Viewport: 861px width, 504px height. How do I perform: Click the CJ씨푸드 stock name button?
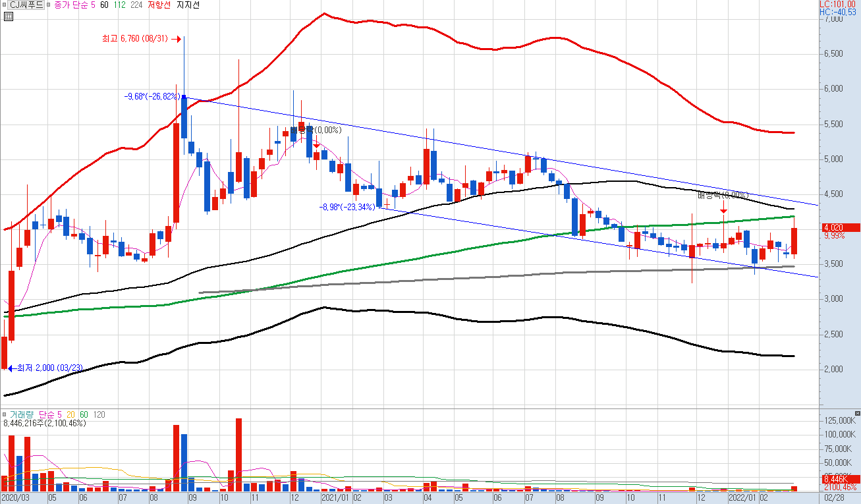pos(26,5)
